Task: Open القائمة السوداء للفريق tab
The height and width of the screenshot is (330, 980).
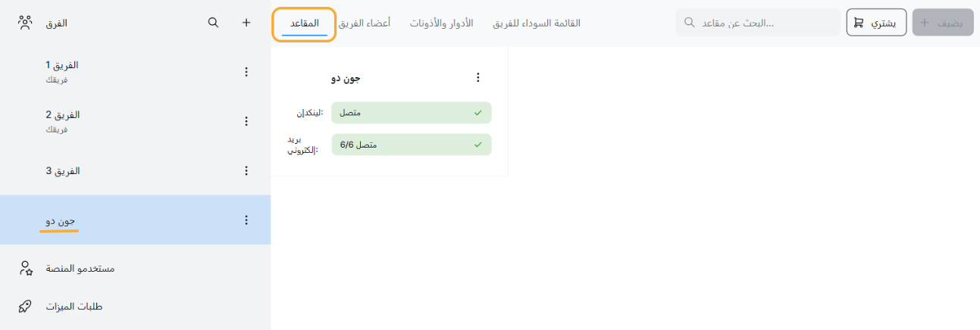Action: (x=537, y=23)
